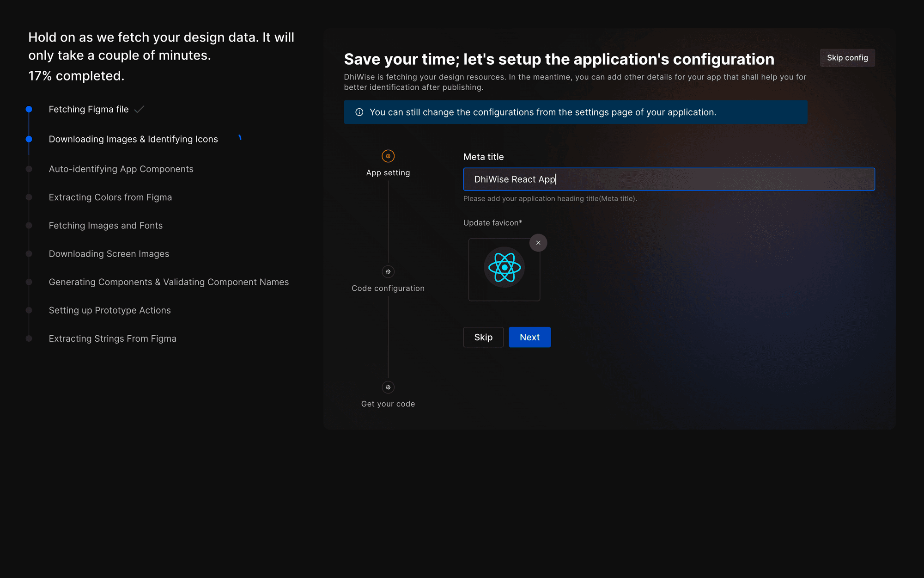The image size is (924, 578).
Task: Select the Code configuration step label
Action: click(x=388, y=288)
